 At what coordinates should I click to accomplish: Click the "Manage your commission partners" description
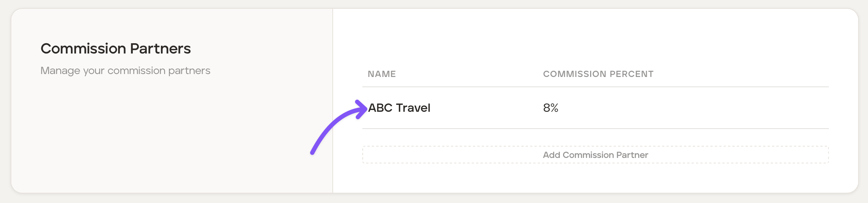point(125,70)
